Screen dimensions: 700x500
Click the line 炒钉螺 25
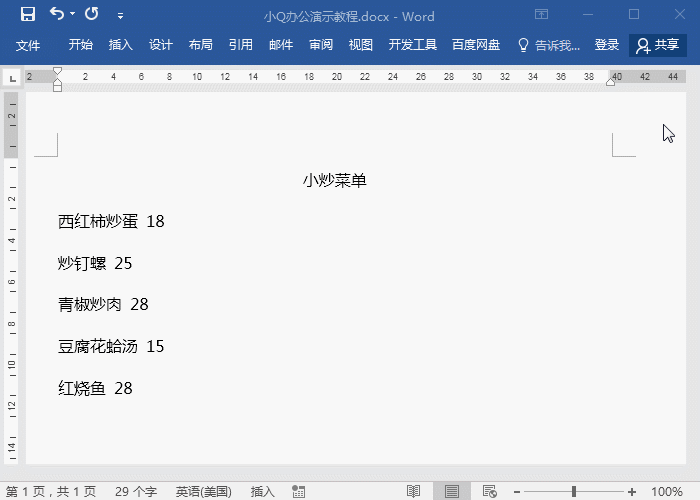(95, 263)
